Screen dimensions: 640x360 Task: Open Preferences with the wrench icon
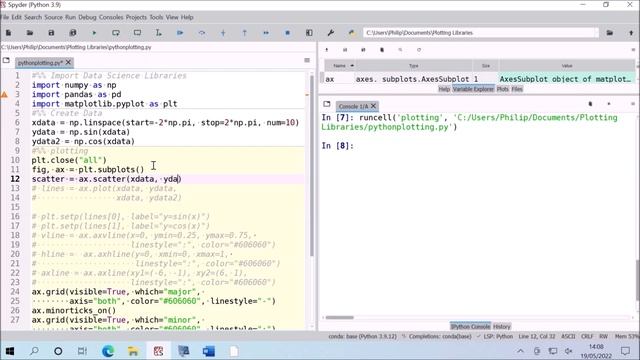coord(331,33)
